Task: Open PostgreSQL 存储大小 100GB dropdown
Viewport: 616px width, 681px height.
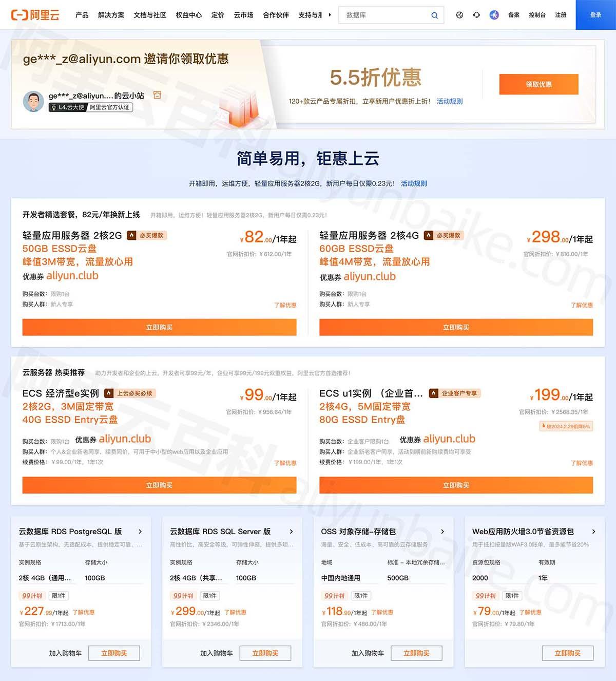Action: tap(114, 578)
